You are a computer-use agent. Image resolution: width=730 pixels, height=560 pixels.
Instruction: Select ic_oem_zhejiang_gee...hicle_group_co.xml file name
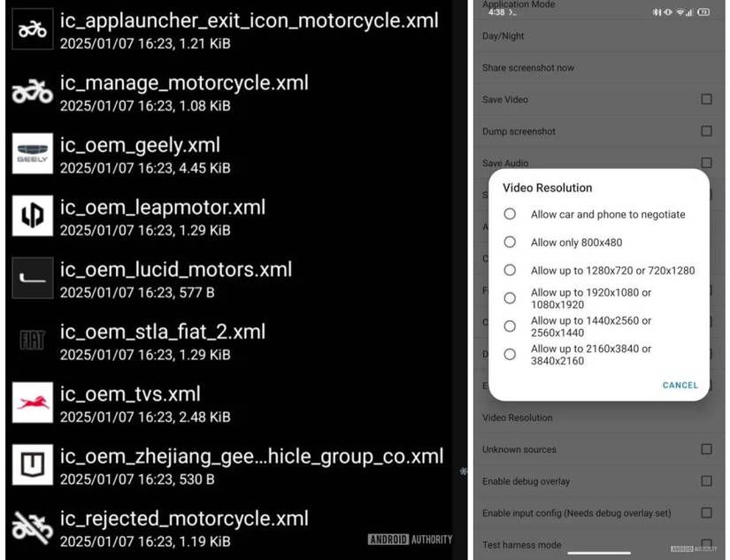coord(251,456)
